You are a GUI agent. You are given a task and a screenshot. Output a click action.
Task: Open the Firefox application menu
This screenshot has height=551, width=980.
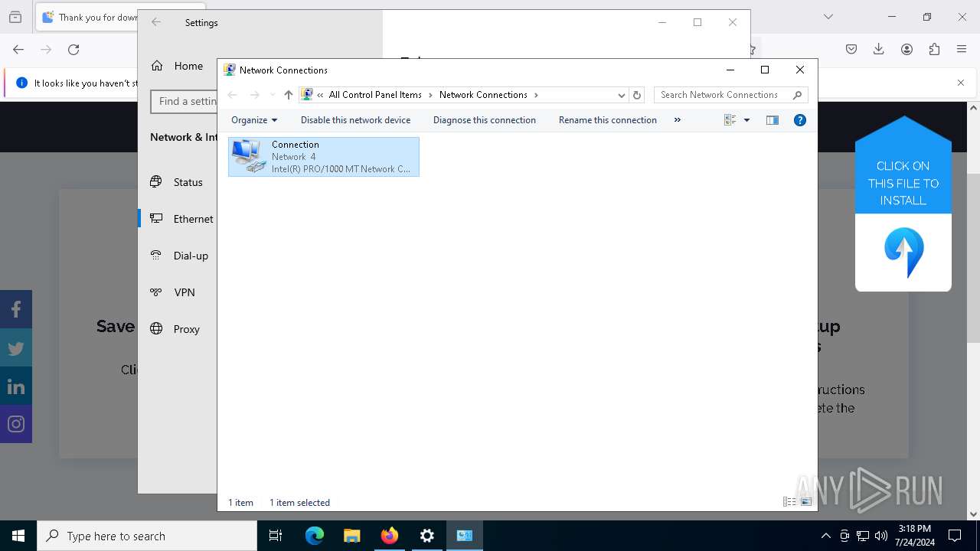pyautogui.click(x=962, y=50)
